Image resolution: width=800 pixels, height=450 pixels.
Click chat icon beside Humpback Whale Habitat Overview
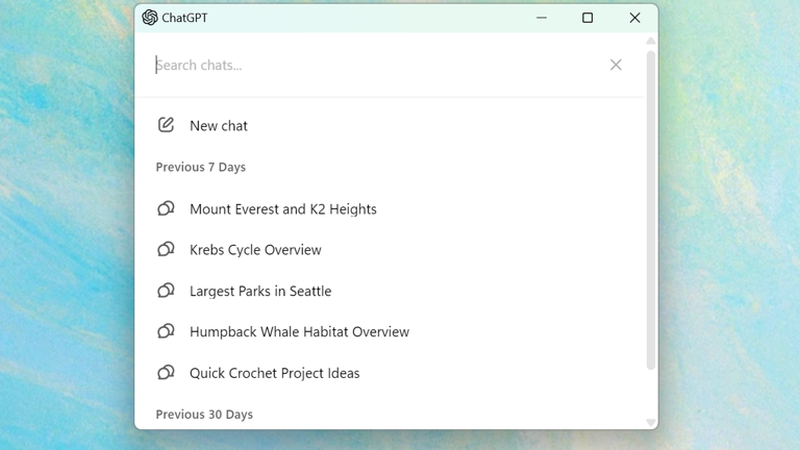click(x=166, y=332)
